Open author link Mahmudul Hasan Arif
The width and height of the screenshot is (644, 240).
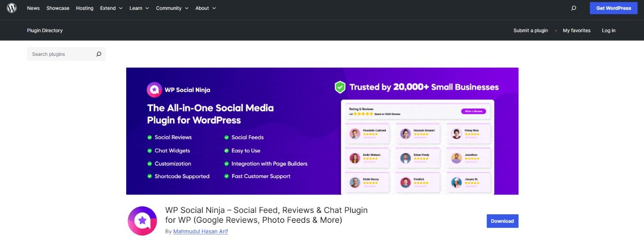click(200, 231)
